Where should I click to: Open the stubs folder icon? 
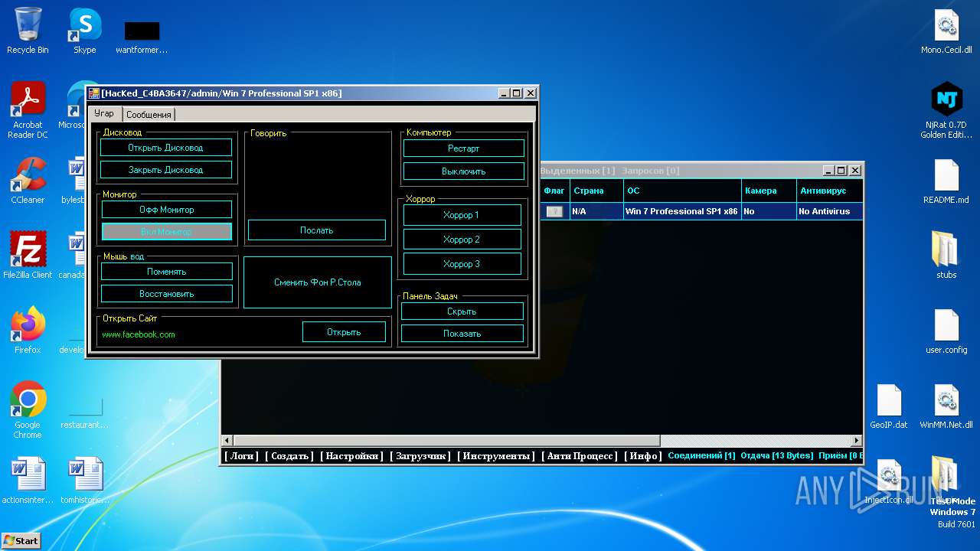946,256
